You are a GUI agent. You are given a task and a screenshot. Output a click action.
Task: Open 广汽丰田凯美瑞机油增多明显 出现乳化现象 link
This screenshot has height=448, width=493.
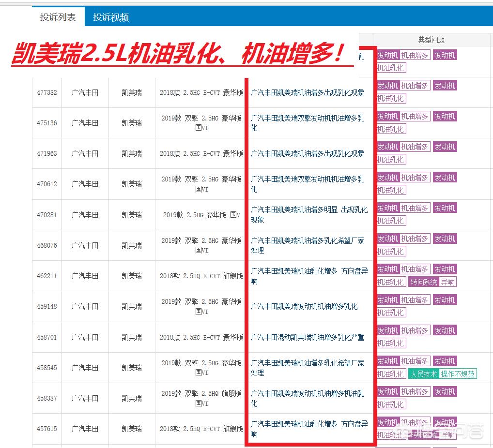(x=309, y=215)
